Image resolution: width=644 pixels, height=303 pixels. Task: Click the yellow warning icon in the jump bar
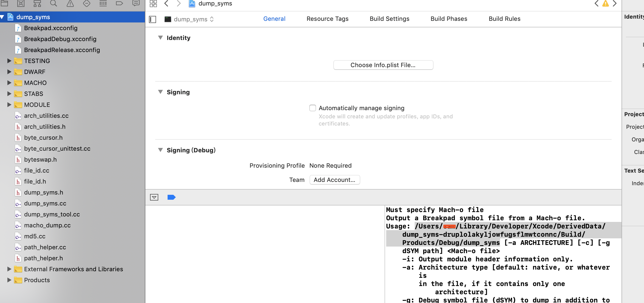pos(605,4)
